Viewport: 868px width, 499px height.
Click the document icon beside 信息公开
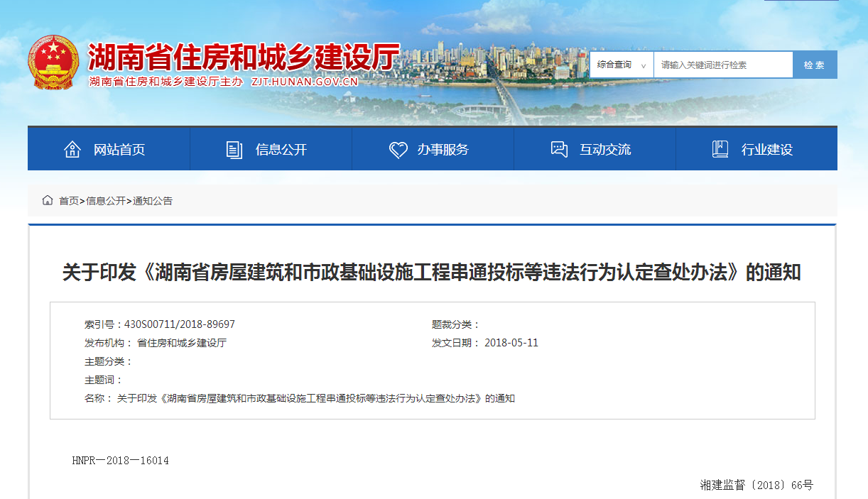pyautogui.click(x=233, y=148)
